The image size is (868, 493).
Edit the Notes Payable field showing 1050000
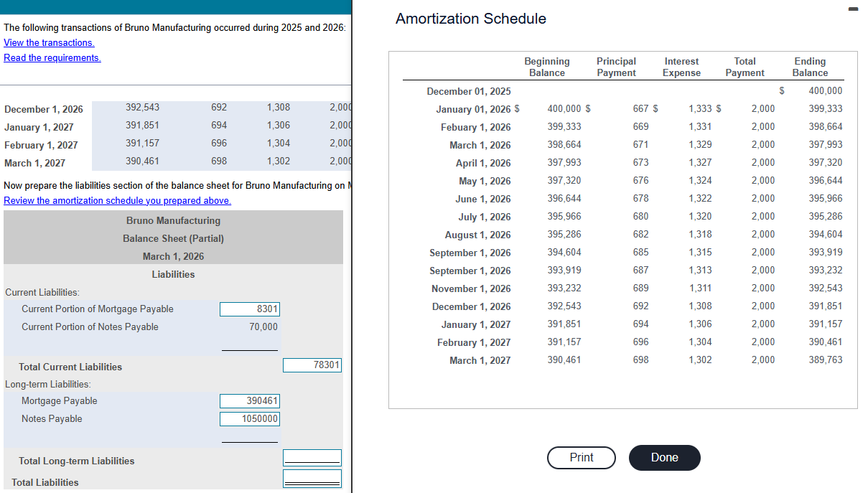pos(250,419)
